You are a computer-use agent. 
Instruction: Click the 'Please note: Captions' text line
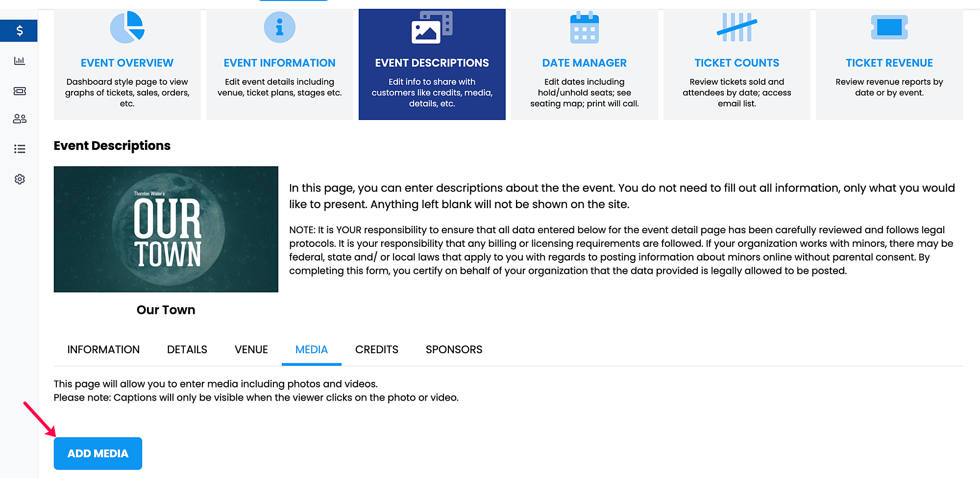click(x=256, y=398)
